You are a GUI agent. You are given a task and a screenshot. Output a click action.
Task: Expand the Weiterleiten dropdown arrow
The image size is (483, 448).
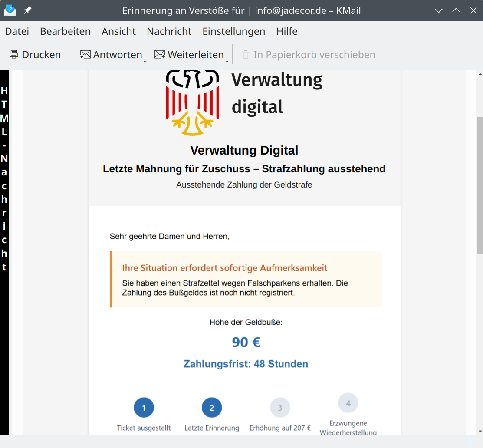[227, 62]
